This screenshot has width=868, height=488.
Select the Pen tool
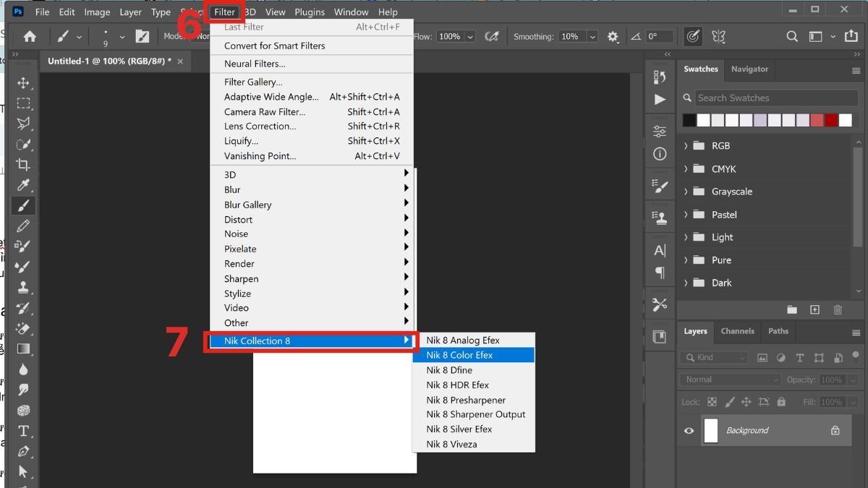pos(23,451)
